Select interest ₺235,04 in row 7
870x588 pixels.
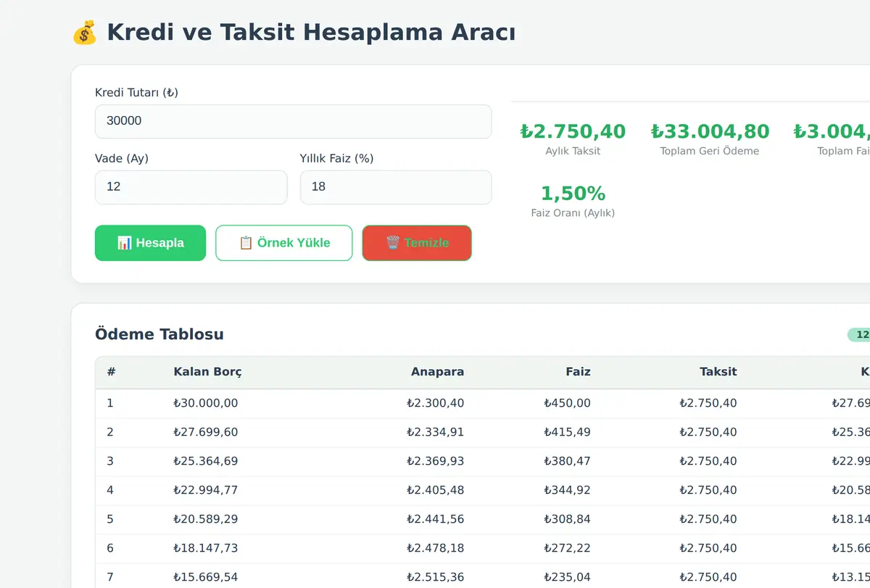point(567,577)
